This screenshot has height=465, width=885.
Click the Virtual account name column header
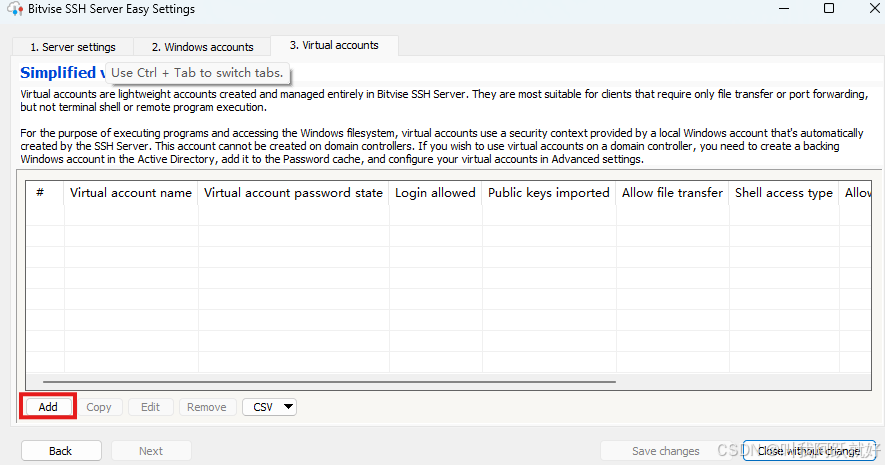tap(131, 193)
